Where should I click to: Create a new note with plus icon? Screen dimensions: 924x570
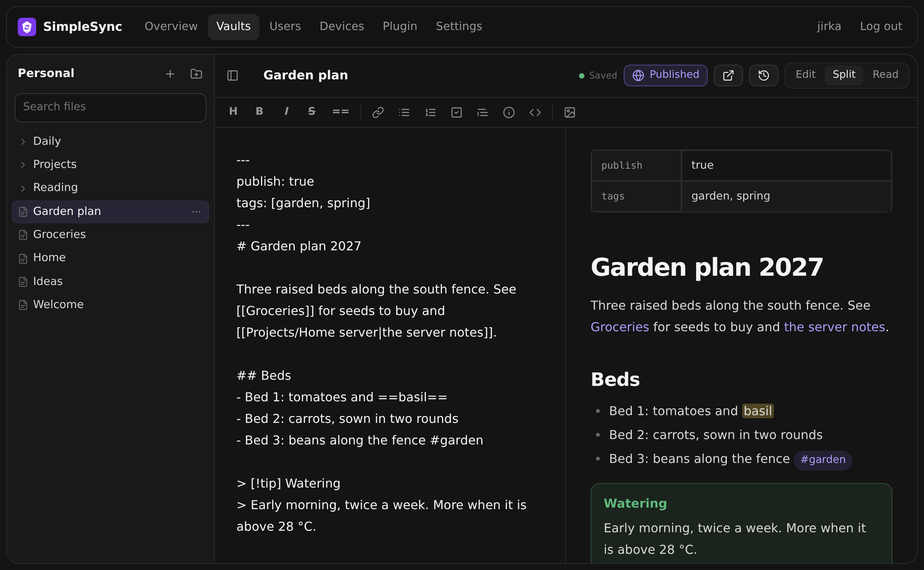[170, 74]
